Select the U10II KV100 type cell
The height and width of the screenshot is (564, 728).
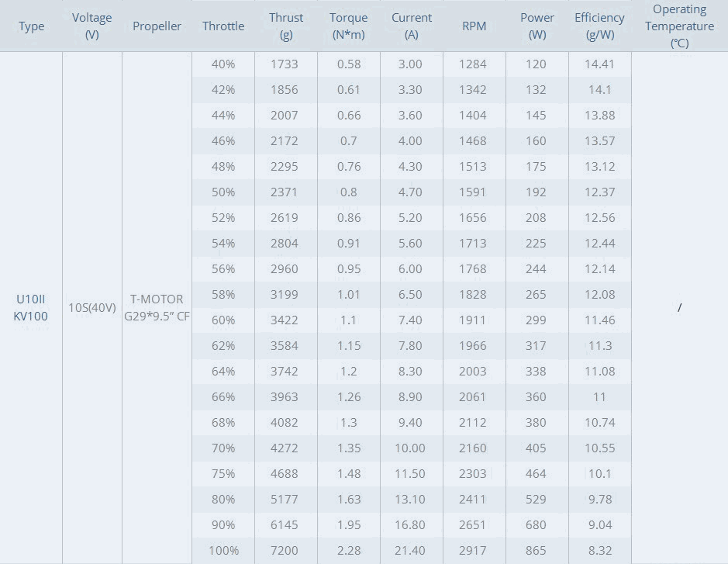pos(31,307)
